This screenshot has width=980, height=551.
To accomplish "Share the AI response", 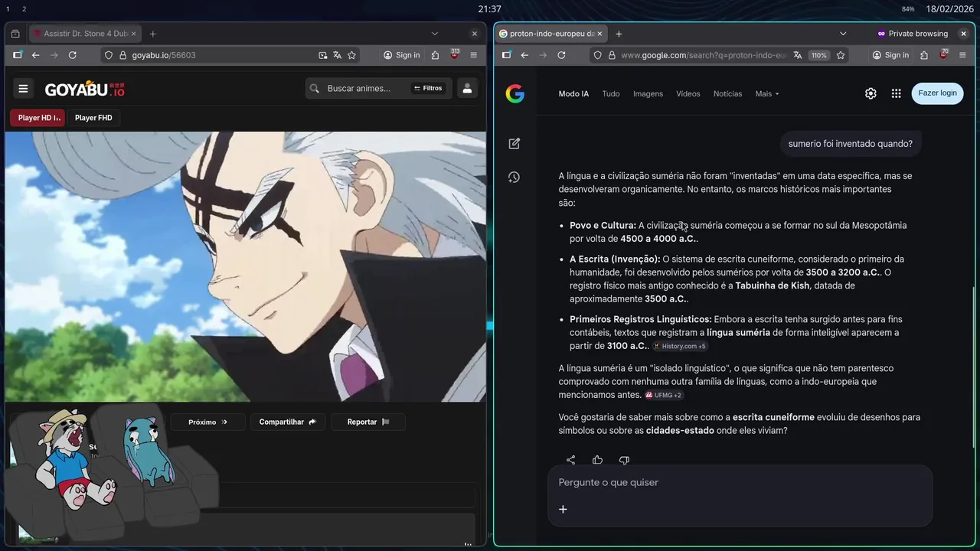I will coord(570,460).
